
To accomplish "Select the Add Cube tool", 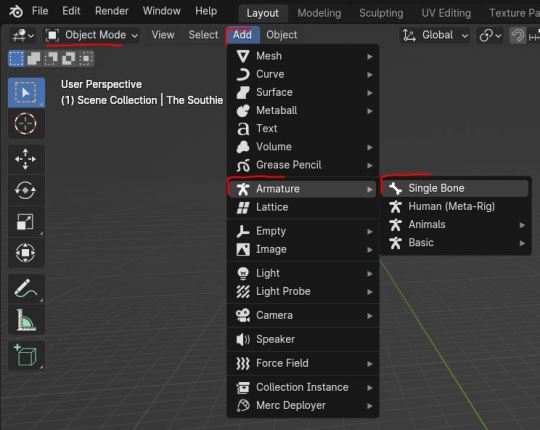I will point(26,356).
